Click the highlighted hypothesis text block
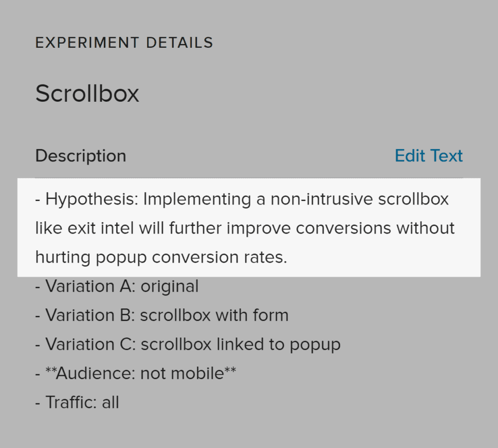 (248, 227)
